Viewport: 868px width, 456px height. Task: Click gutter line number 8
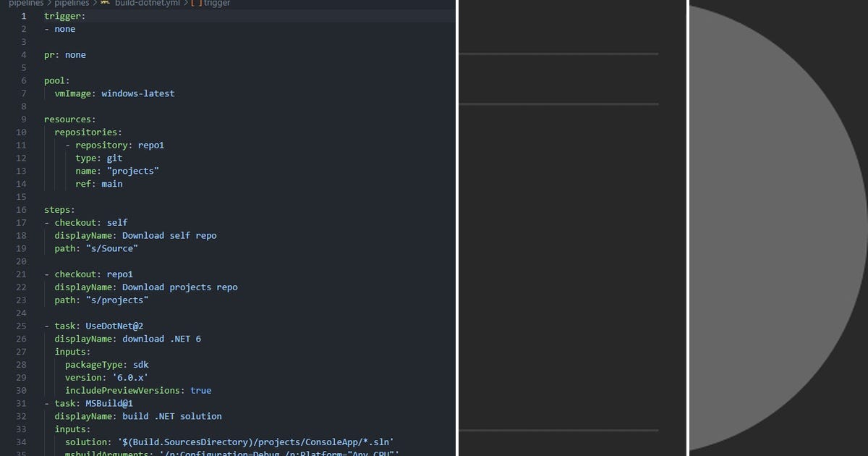23,106
